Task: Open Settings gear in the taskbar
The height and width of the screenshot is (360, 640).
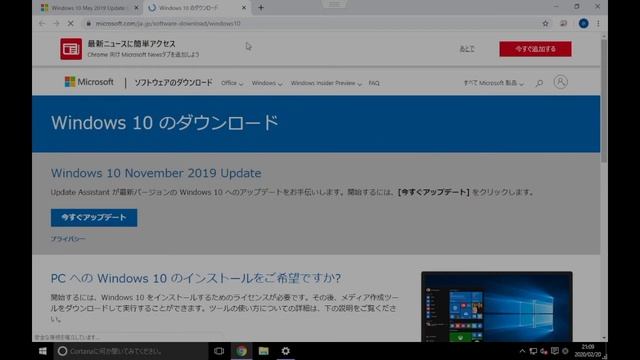Action: pos(286,351)
